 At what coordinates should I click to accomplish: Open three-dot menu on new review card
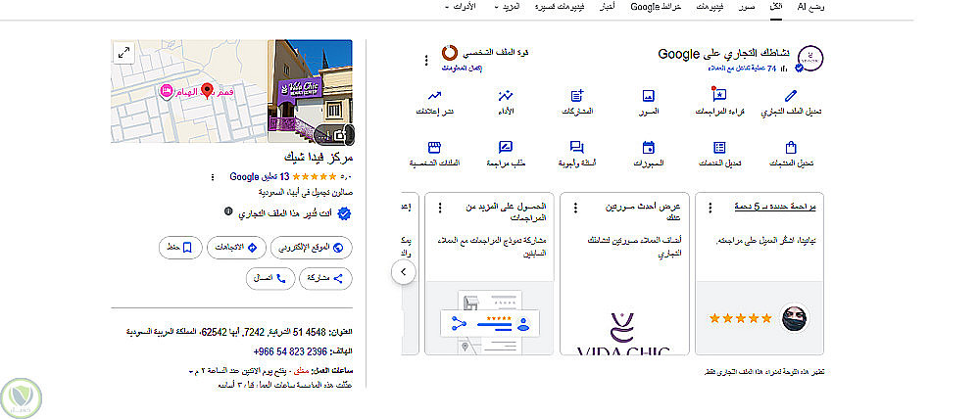[710, 208]
